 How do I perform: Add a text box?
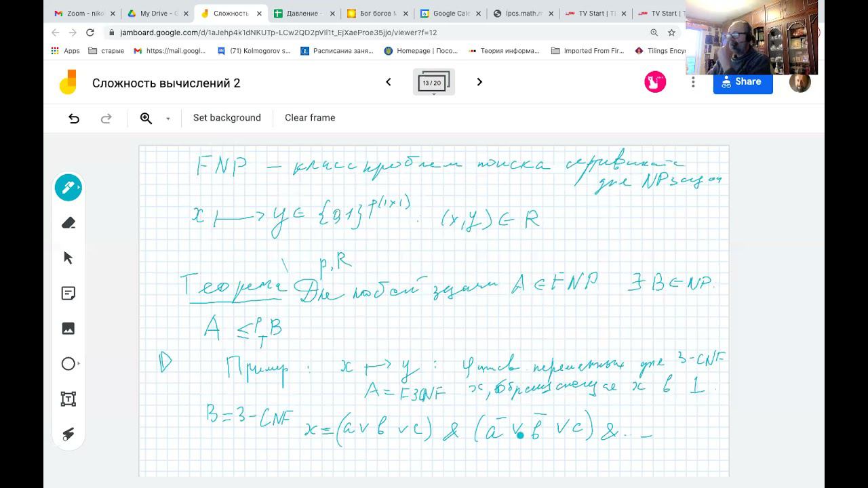point(68,399)
